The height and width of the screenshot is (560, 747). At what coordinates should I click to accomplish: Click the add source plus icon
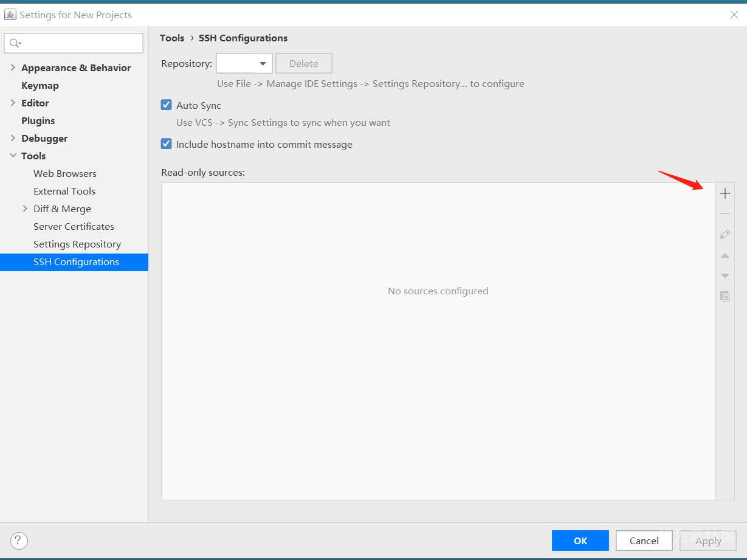[x=725, y=194]
